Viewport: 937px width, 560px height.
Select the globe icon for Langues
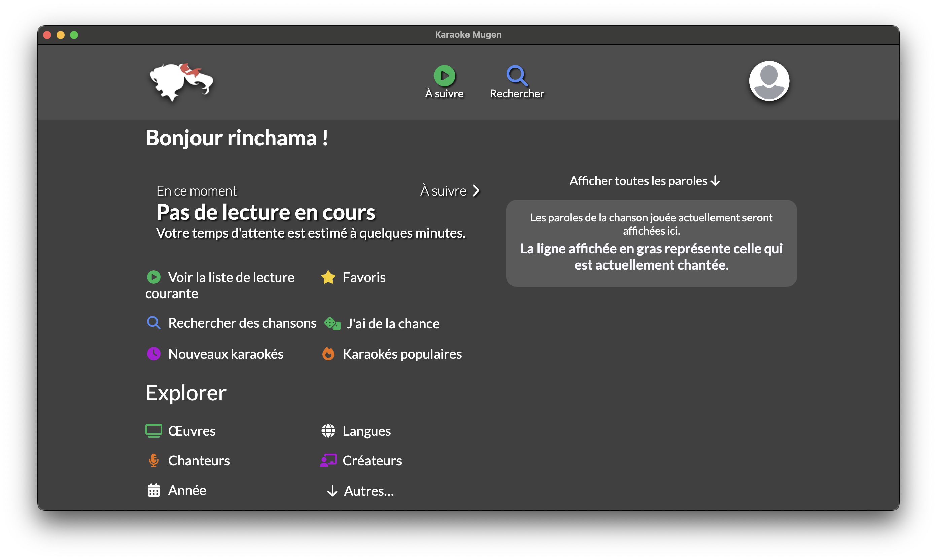(328, 430)
